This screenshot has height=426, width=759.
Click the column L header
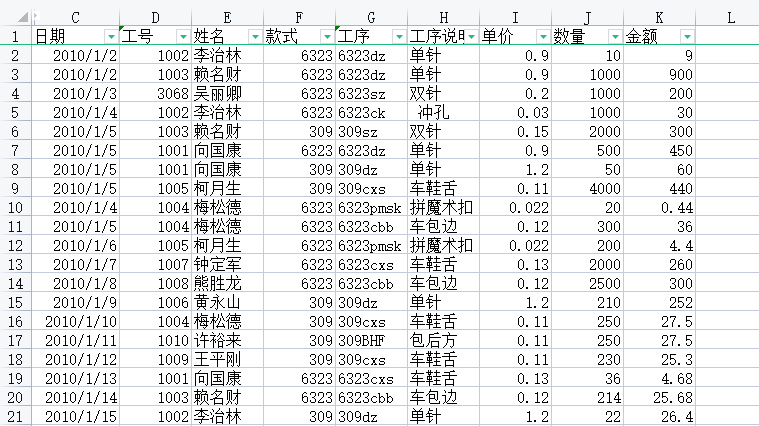(x=730, y=17)
